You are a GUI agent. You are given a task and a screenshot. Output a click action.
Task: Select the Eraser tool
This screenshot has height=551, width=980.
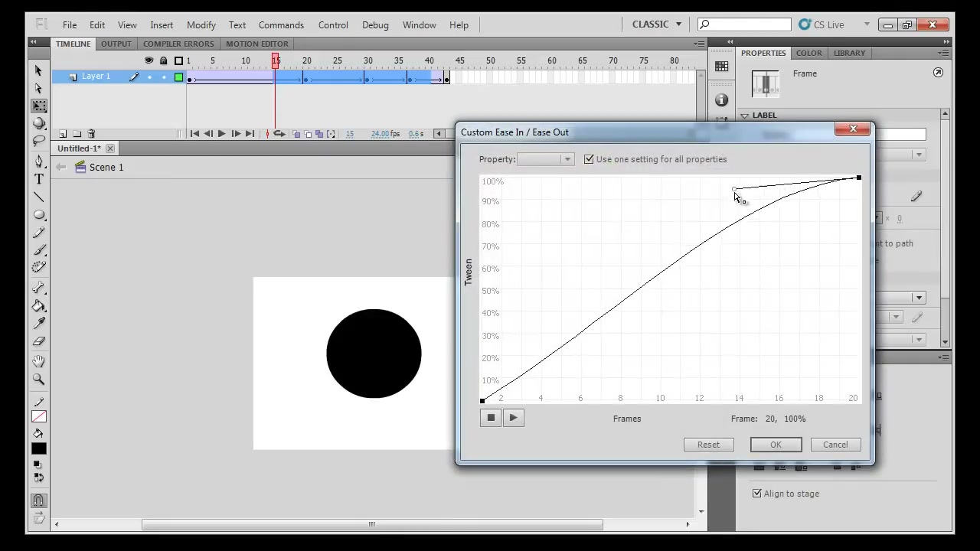tap(39, 342)
